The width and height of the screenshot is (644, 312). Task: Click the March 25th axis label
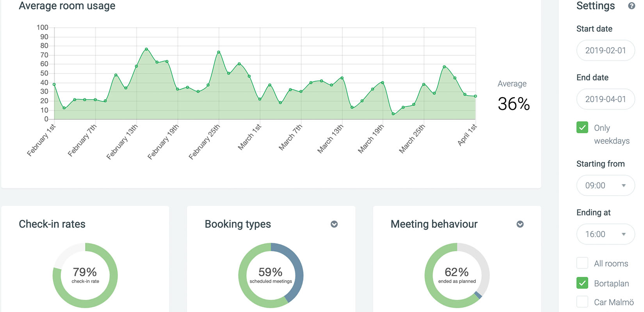[412, 138]
